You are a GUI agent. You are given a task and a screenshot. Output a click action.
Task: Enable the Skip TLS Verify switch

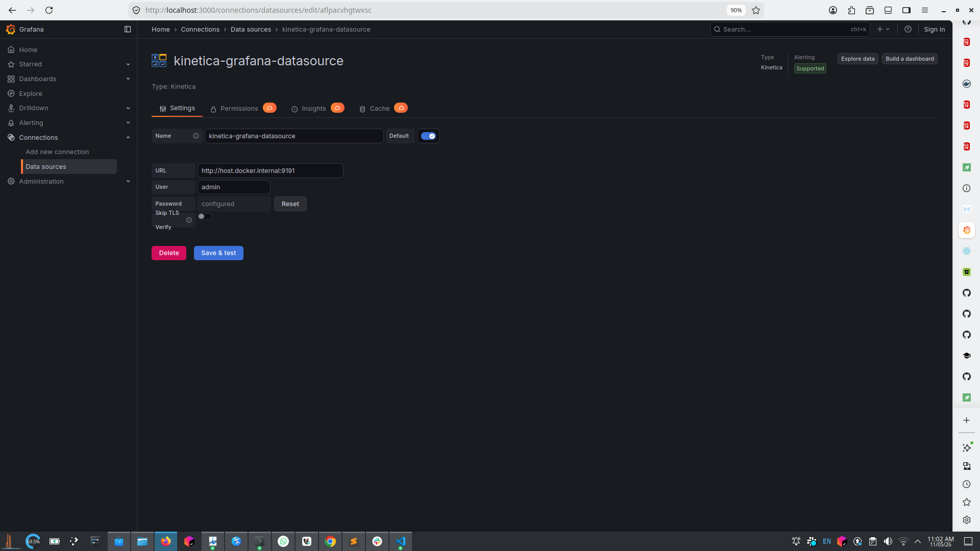pyautogui.click(x=205, y=216)
